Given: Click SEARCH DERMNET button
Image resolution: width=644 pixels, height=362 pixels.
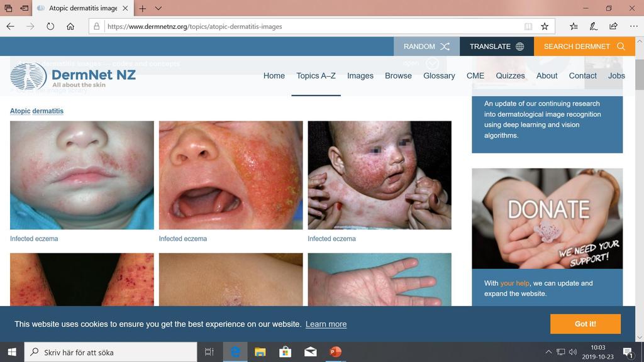Looking at the screenshot, I should [x=584, y=47].
